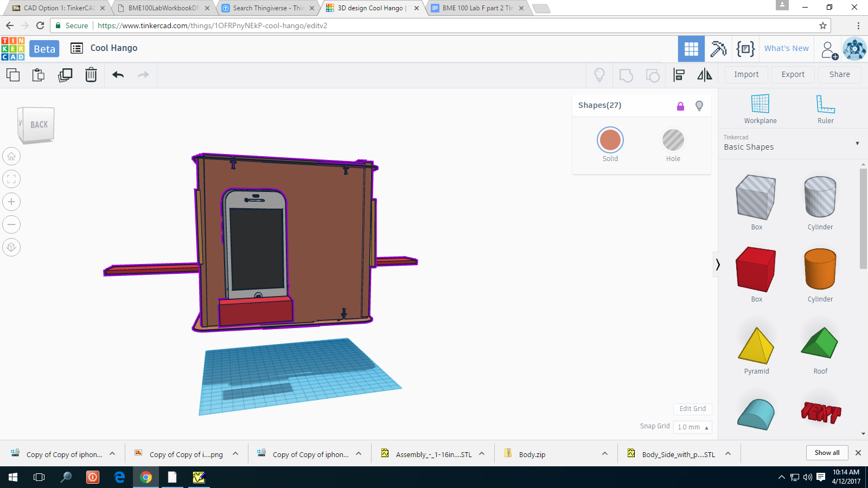
Task: Toggle the shape lock icon
Action: (680, 106)
